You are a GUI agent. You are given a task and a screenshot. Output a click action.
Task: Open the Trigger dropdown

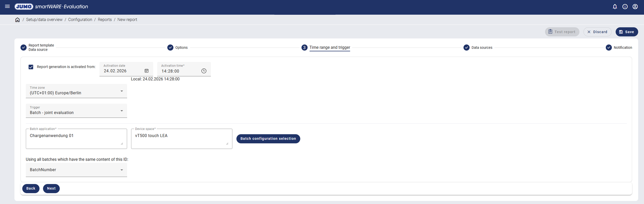(76, 111)
